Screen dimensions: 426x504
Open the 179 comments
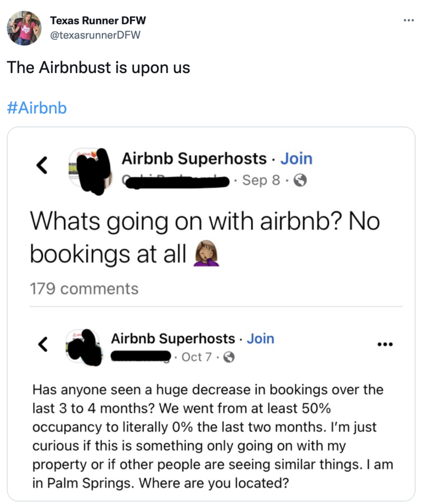tap(84, 289)
